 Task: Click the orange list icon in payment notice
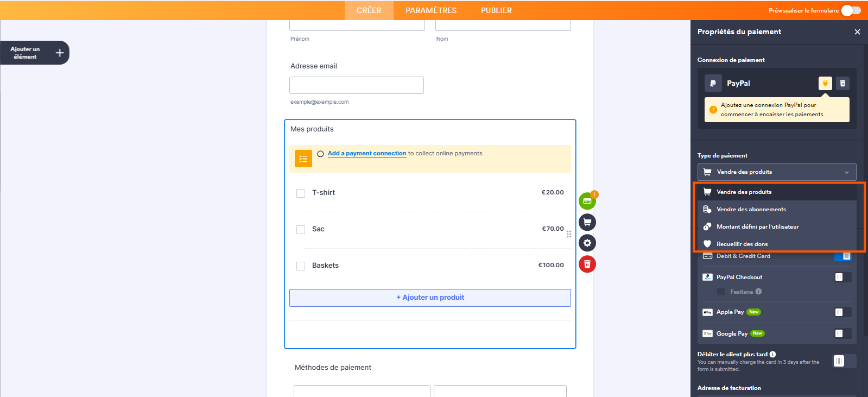pos(303,159)
